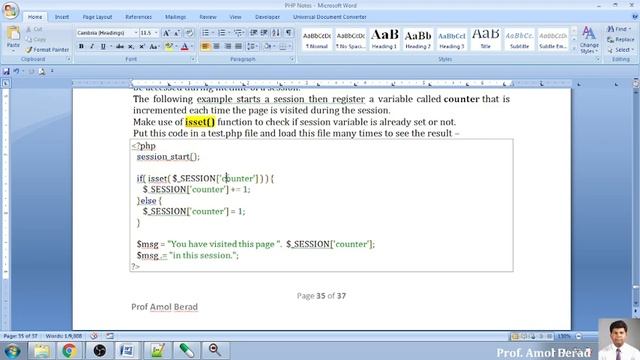
Task: Cut the selected text
Action: tap(34, 29)
